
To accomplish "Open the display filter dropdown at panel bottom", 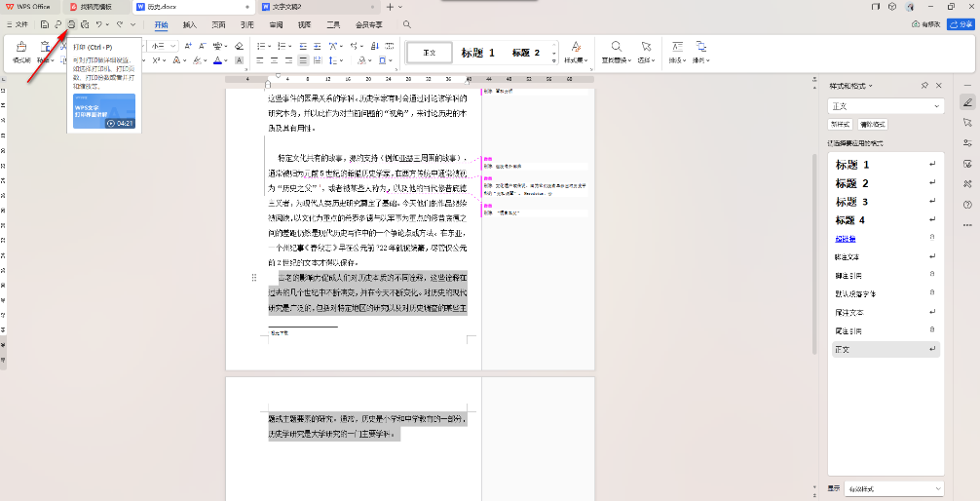I will pyautogui.click(x=898, y=487).
